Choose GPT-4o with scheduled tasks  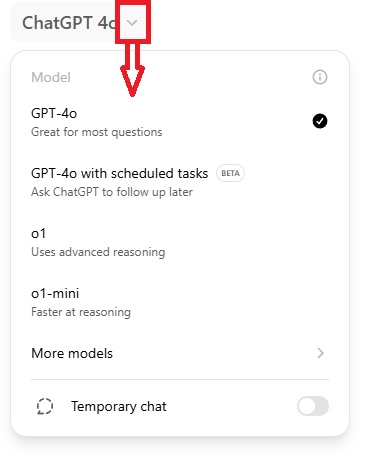coord(180,182)
